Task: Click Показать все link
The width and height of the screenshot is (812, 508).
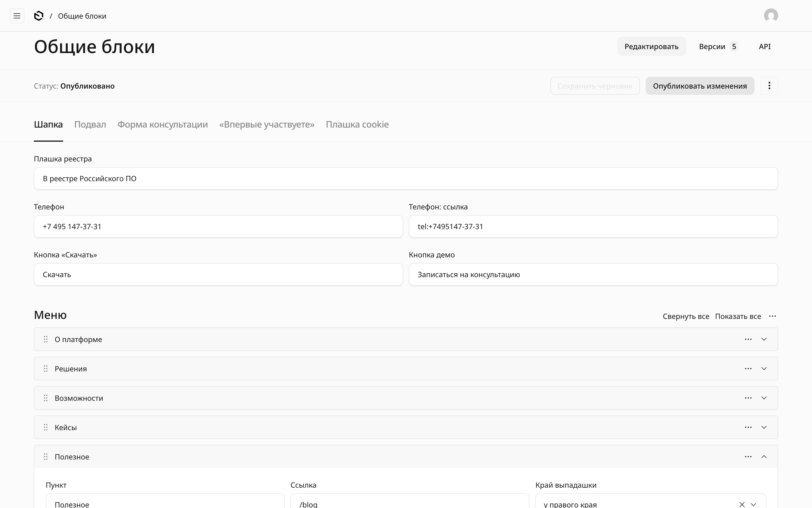Action: coord(738,316)
